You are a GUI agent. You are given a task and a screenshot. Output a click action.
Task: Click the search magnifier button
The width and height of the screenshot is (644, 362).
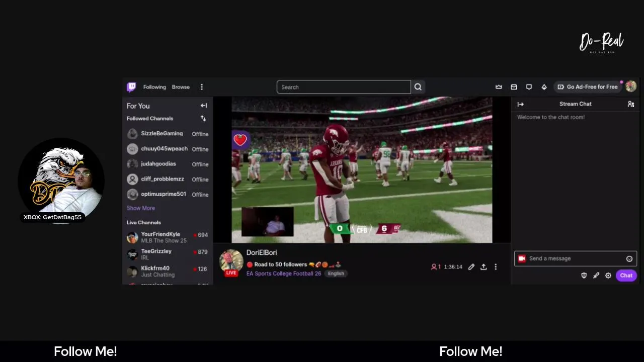click(418, 87)
